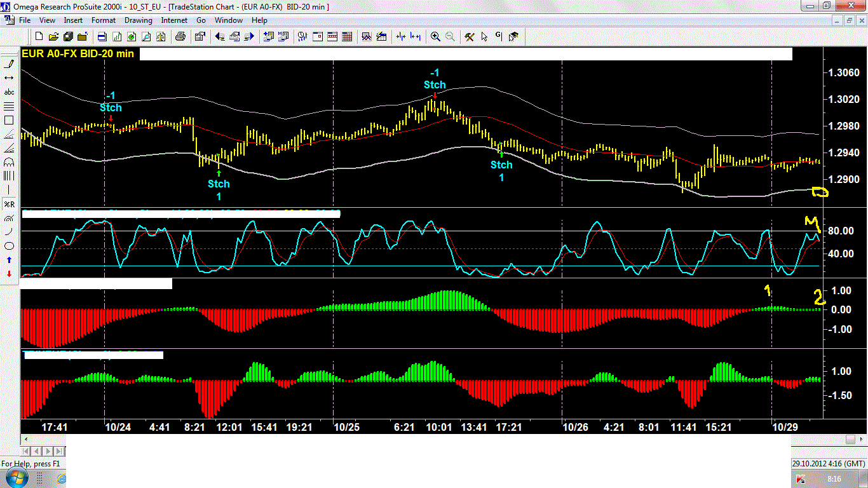The width and height of the screenshot is (868, 488).
Task: Select the trendline pencil drawing tool
Action: (x=9, y=64)
